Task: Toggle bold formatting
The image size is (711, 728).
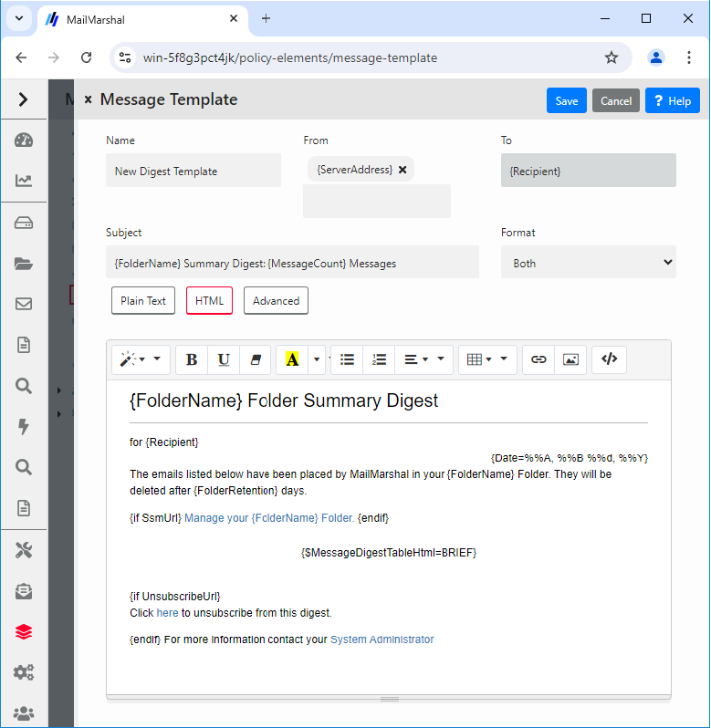Action: coord(192,359)
